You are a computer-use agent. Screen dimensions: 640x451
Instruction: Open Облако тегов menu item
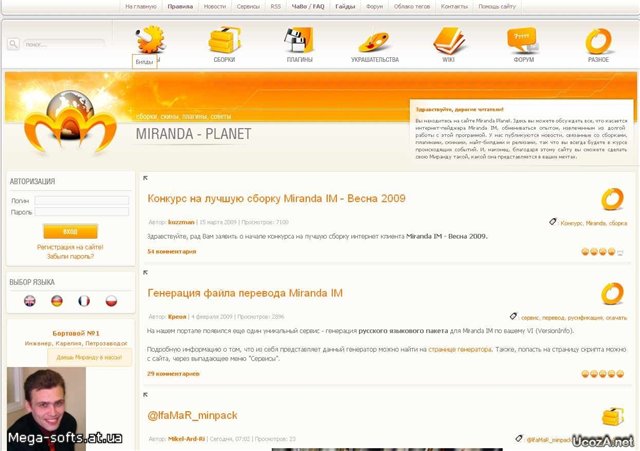[x=412, y=7]
